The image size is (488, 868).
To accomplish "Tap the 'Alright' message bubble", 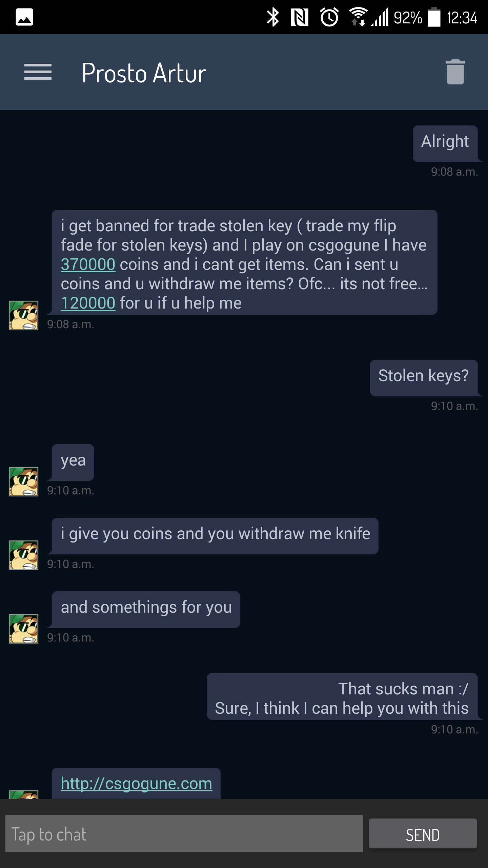I will click(445, 142).
